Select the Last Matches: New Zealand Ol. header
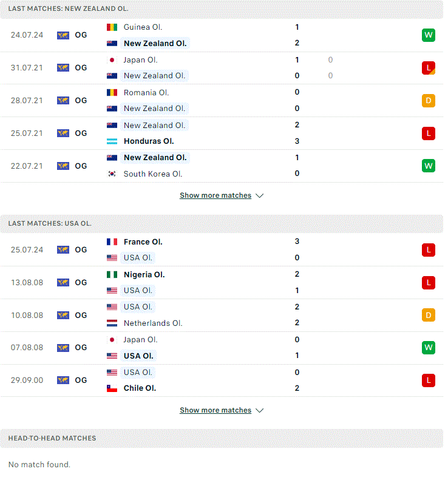This screenshot has height=480, width=448. 222,9
